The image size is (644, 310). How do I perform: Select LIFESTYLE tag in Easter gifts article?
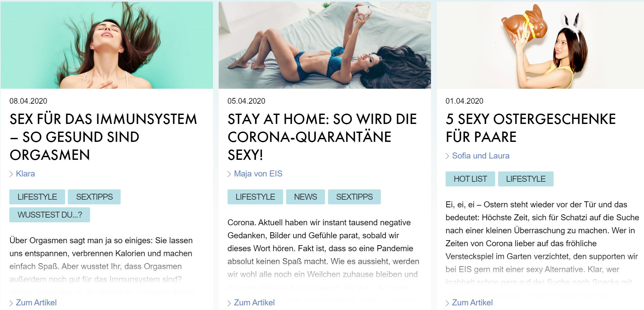point(526,179)
